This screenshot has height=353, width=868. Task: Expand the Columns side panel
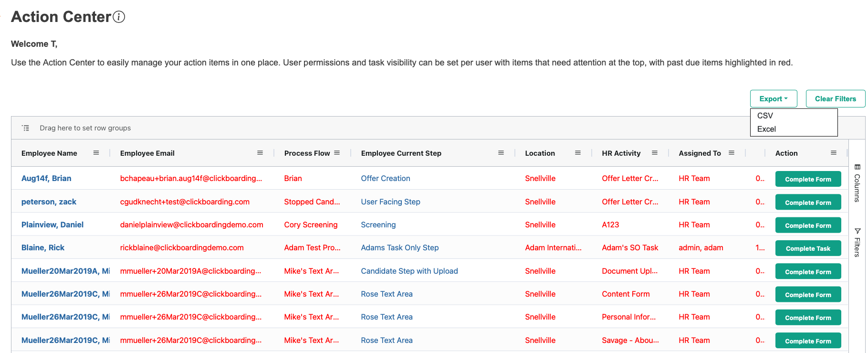click(857, 183)
